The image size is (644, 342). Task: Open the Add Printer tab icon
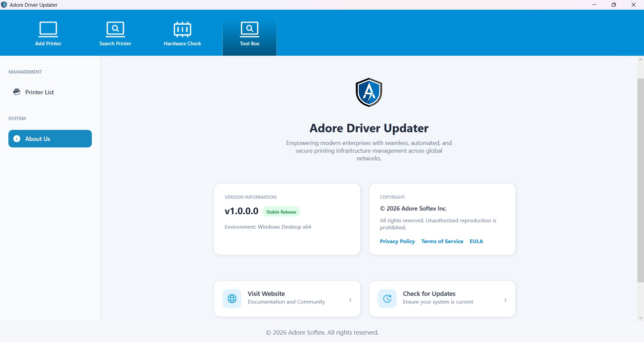[x=48, y=30]
